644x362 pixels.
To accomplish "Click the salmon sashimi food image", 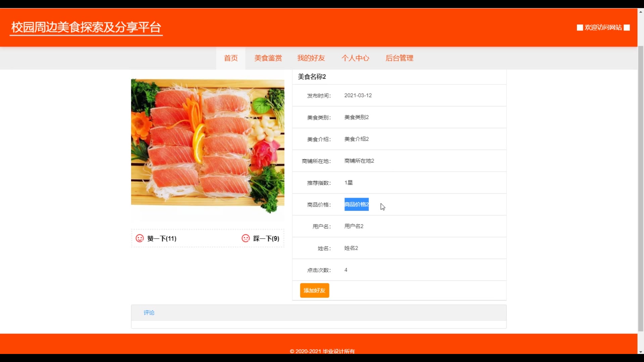I will pos(208,144).
